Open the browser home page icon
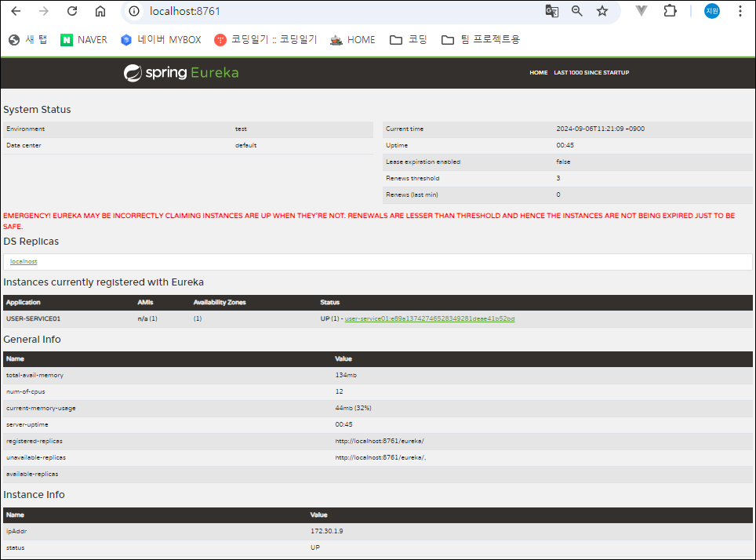Image resolution: width=756 pixels, height=560 pixels. coord(100,11)
